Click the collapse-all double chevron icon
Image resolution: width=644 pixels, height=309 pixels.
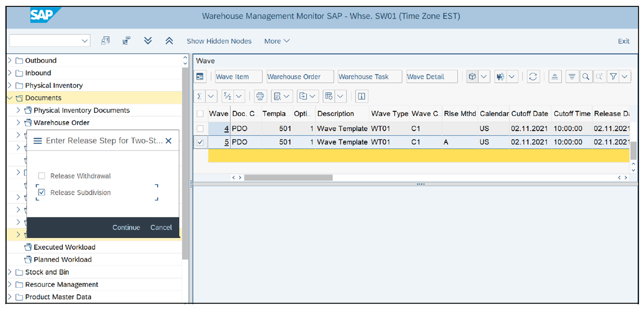coord(169,41)
